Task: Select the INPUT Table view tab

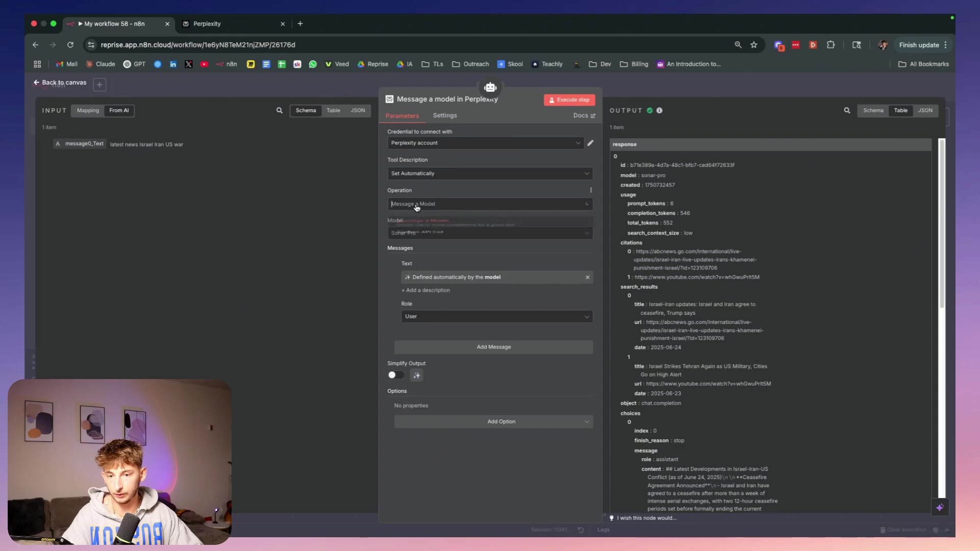Action: coord(333,110)
